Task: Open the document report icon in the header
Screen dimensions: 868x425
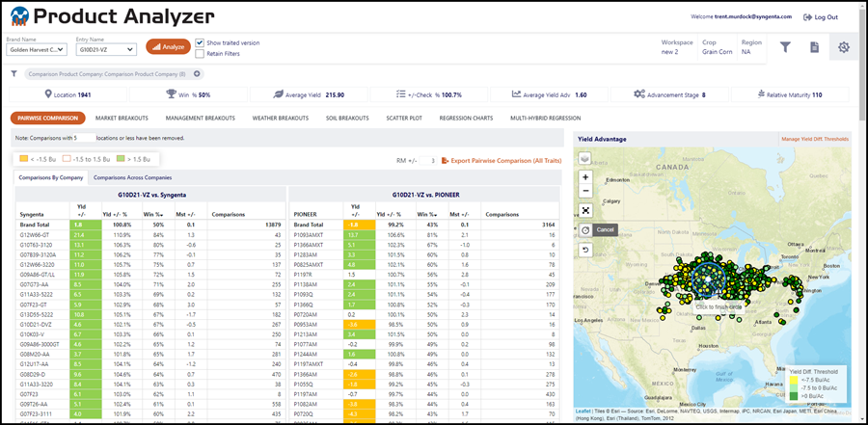Action: tap(814, 47)
